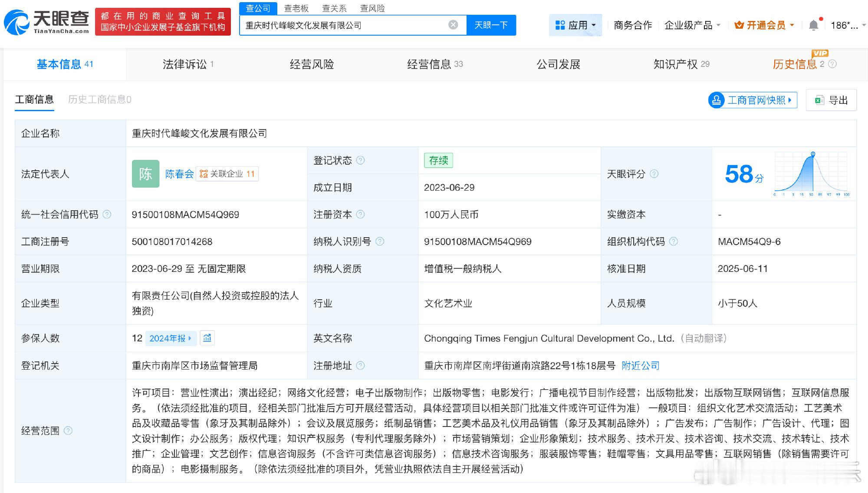Click help icon beside 登记状态

(360, 160)
